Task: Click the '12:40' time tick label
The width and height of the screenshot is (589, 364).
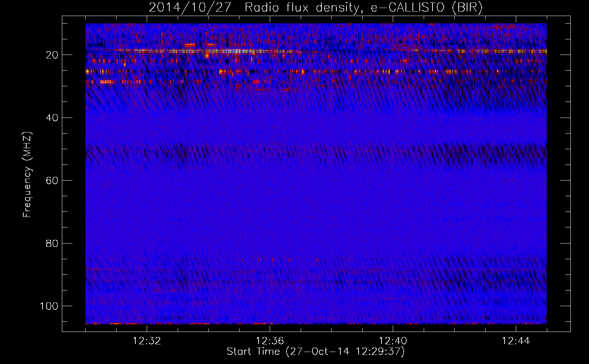Action: pos(393,341)
